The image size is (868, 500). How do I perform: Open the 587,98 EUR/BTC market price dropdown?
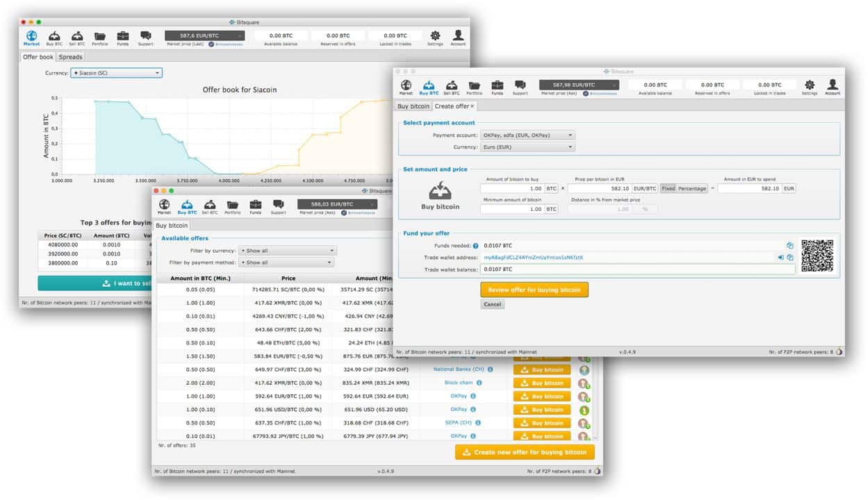(580, 85)
